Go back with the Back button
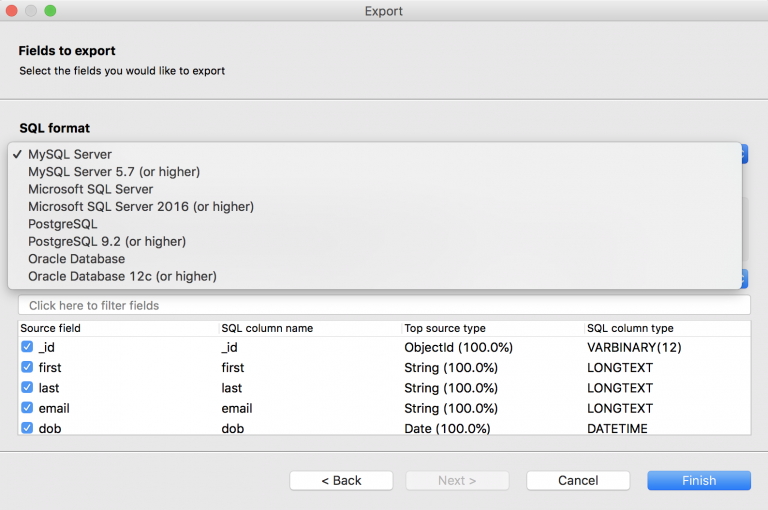 (x=341, y=480)
